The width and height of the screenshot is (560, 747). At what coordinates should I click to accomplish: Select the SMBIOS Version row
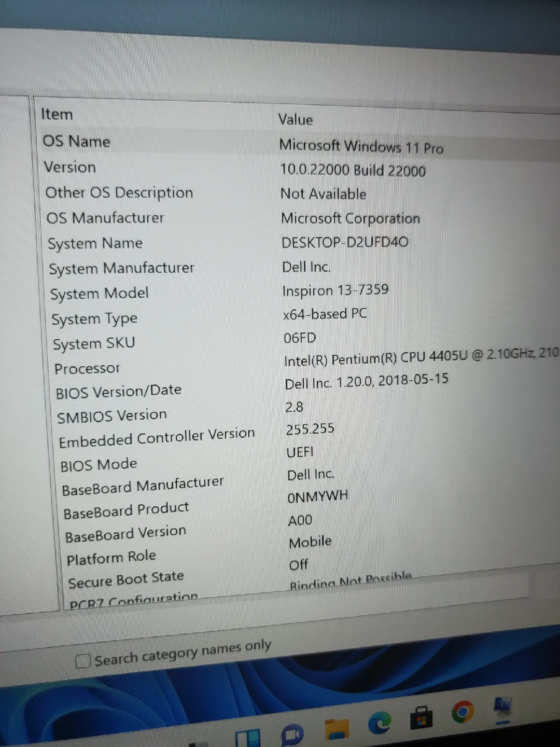point(156,414)
